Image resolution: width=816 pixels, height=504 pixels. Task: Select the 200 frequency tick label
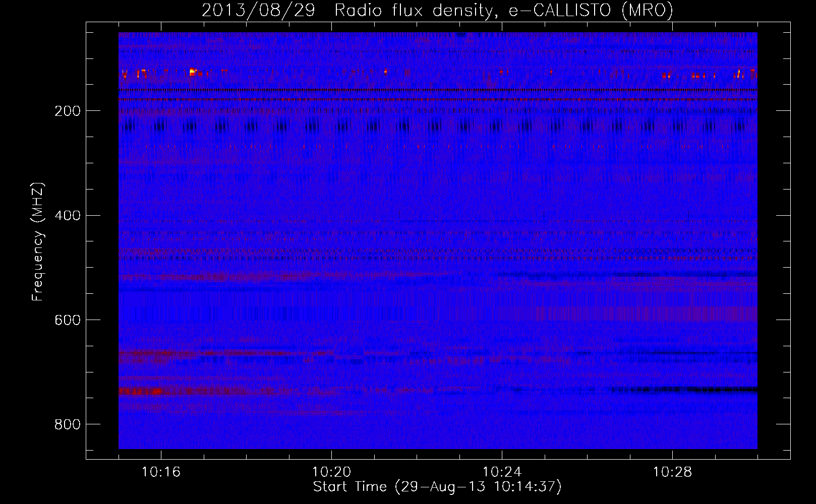pyautogui.click(x=67, y=111)
